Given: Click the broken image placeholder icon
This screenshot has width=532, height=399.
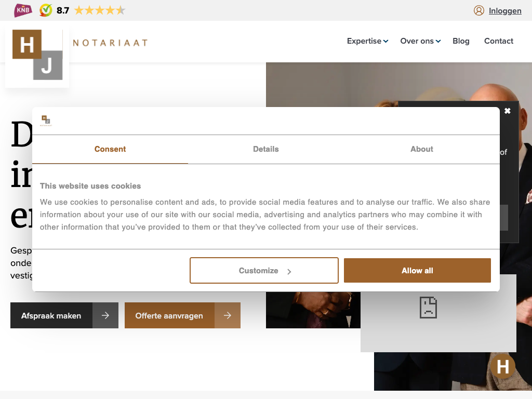Looking at the screenshot, I should pos(428,308).
